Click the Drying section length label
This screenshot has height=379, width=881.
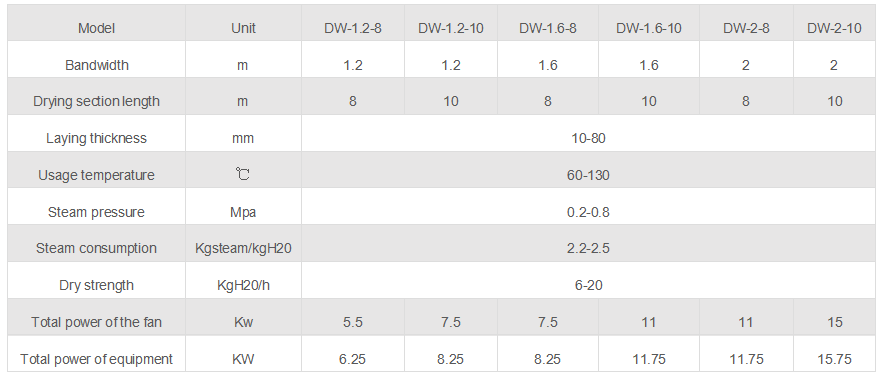96,102
